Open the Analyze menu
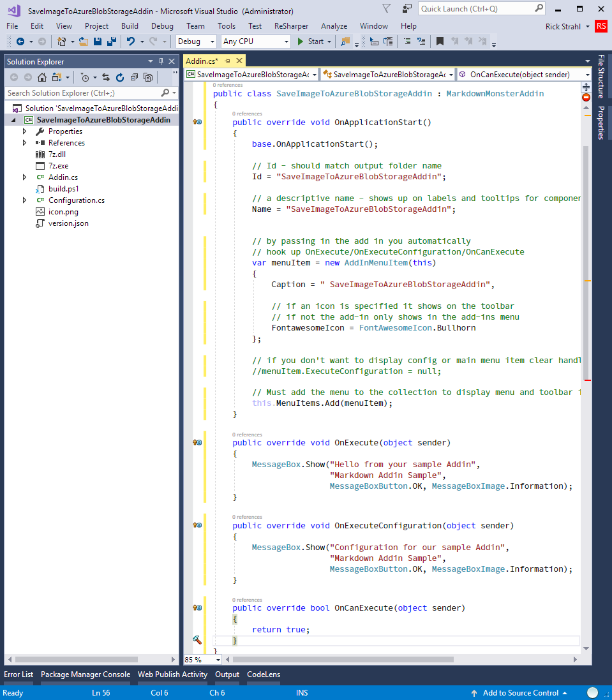This screenshot has width=612, height=700. pyautogui.click(x=334, y=26)
